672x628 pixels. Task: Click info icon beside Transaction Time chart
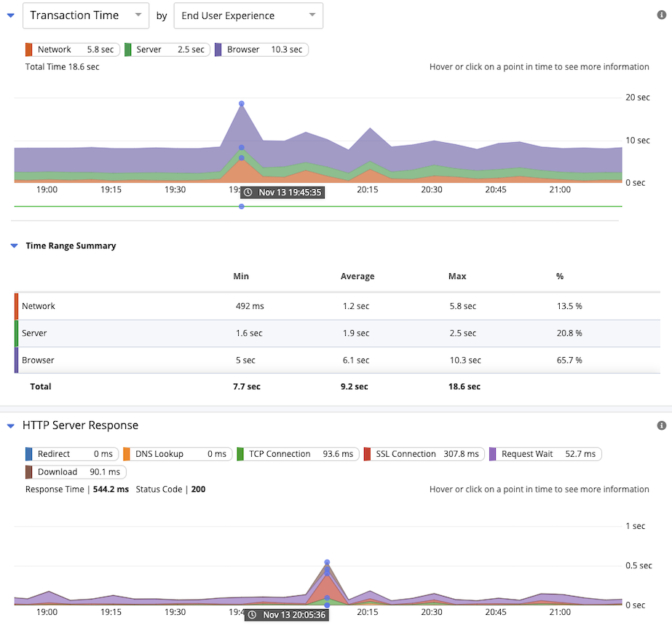661,15
